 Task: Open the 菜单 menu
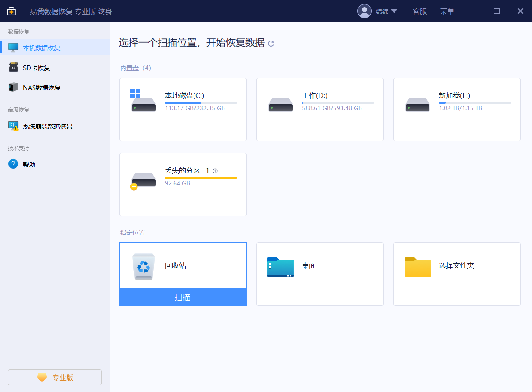[447, 11]
